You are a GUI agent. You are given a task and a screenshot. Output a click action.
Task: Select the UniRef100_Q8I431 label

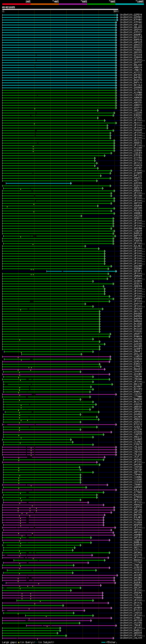(x=131, y=603)
